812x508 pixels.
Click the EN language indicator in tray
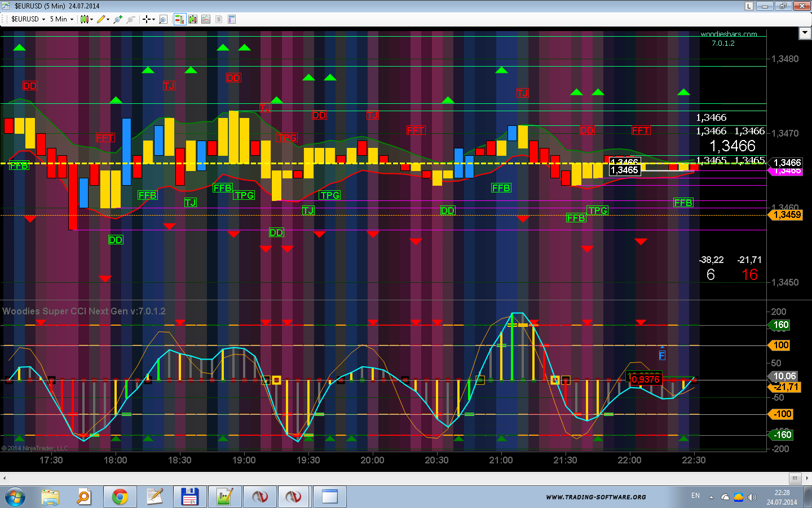coord(695,496)
